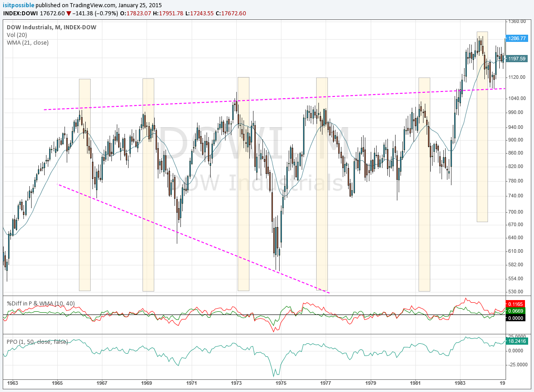This screenshot has height=392, width=534.
Task: Click the 1197.59 WMA price tag
Action: coord(516,59)
